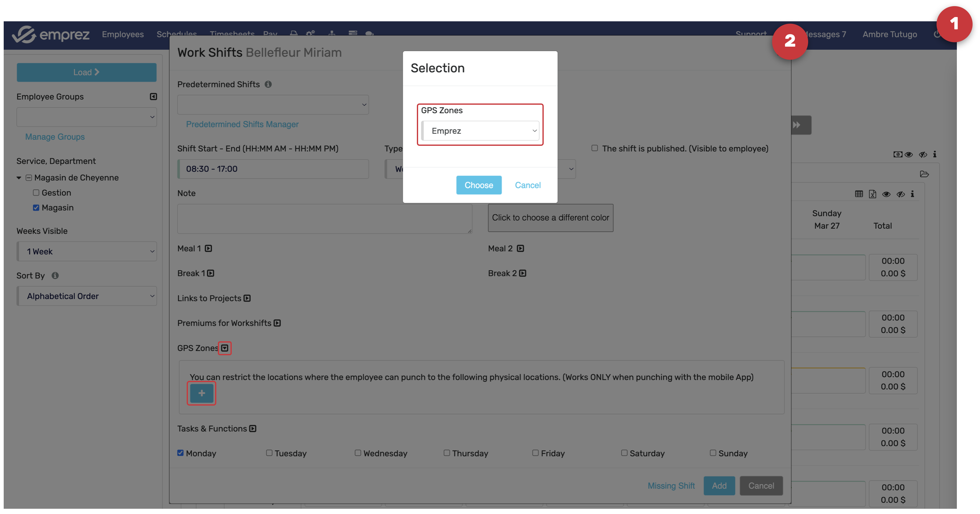Screen dimensions: 980x514
Task: Collapse the GPS Zones section arrow
Action: coord(224,348)
